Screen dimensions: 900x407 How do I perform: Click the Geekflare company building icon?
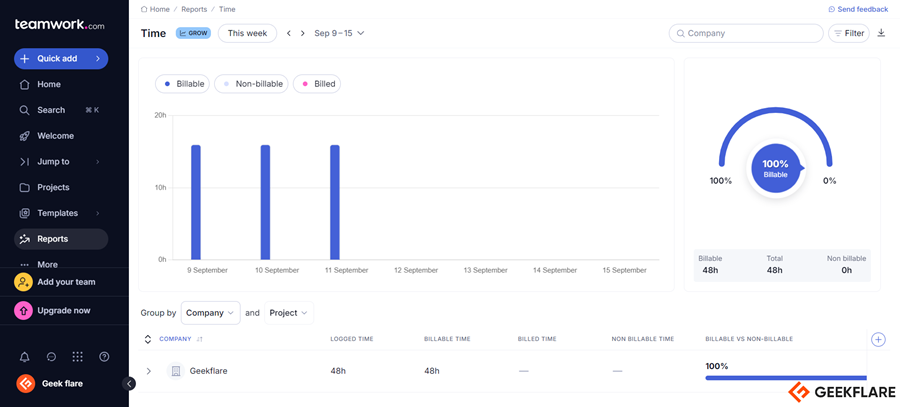pyautogui.click(x=176, y=371)
